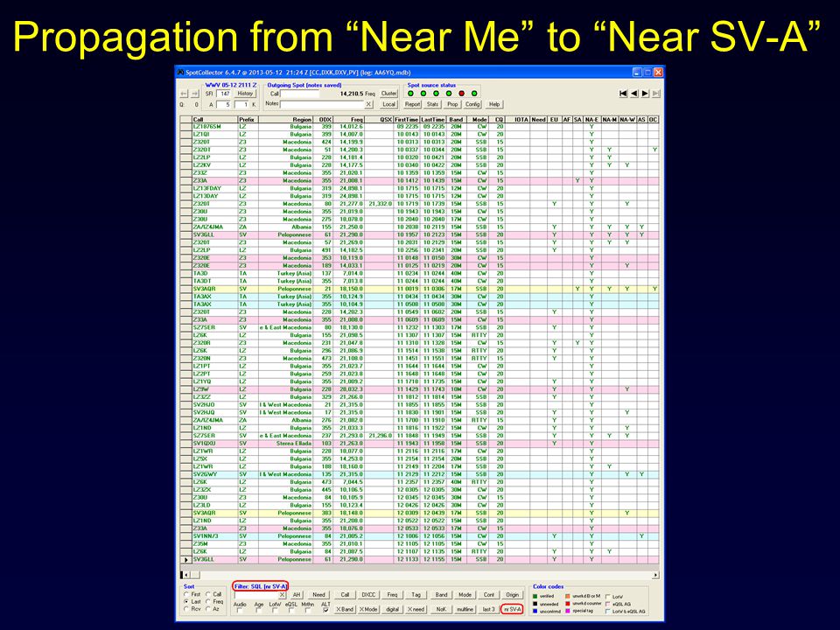Click the Origin filter button
The height and width of the screenshot is (630, 840).
coord(512,595)
